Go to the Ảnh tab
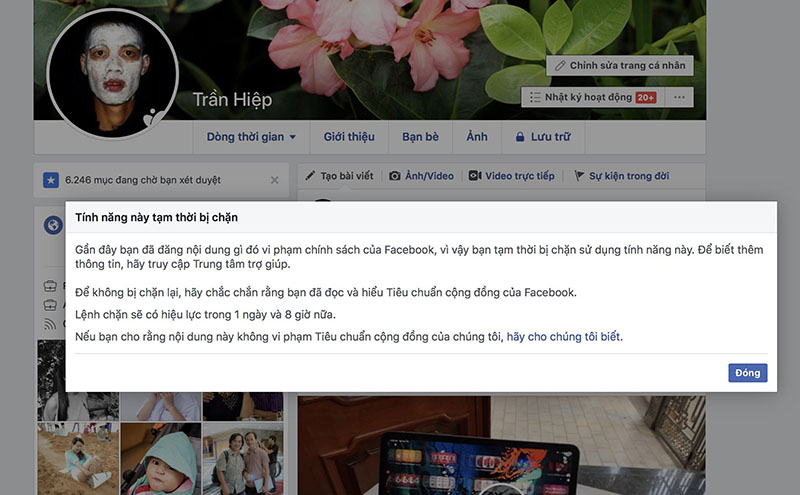 point(477,137)
